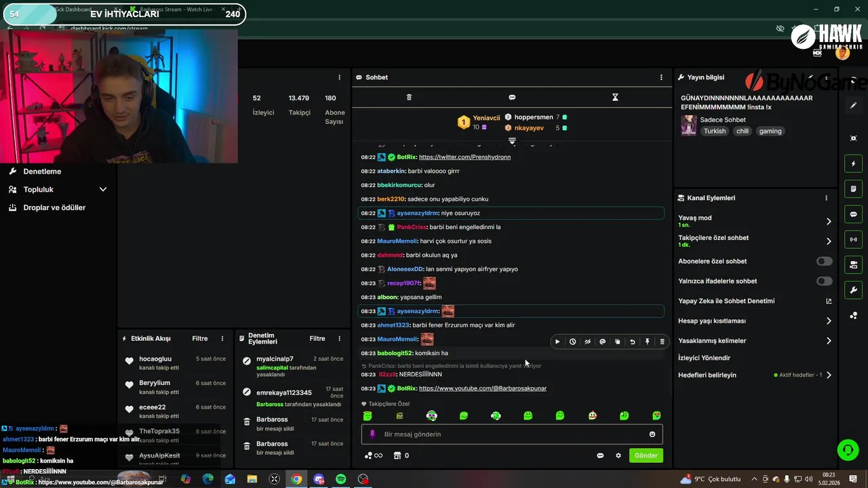Click play icon in message action bar
The width and height of the screenshot is (868, 488).
[557, 342]
